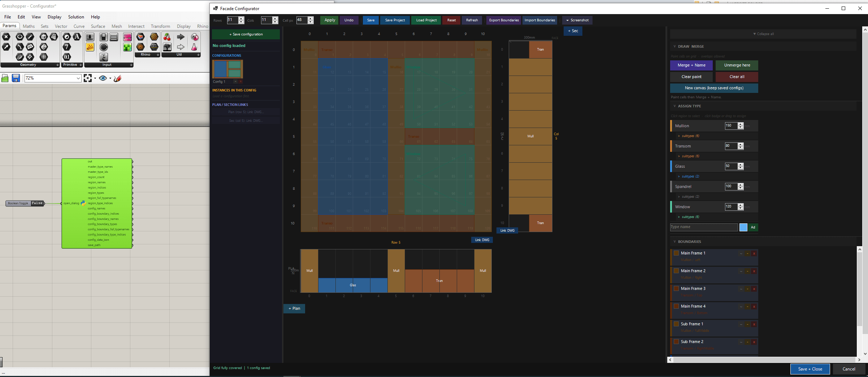Check the Main Frame 2 boundary box
Viewport: 868px width, 377px height.
tap(676, 271)
